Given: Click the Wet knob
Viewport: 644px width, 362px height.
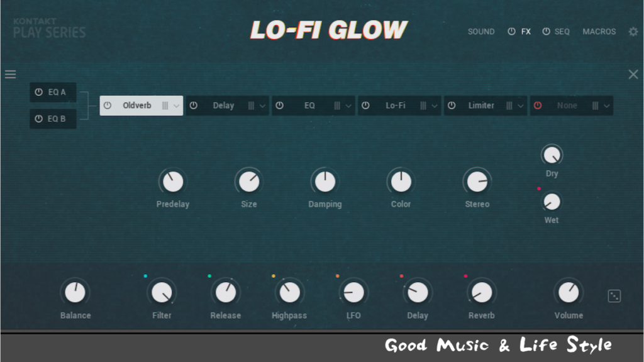Looking at the screenshot, I should coord(552,202).
